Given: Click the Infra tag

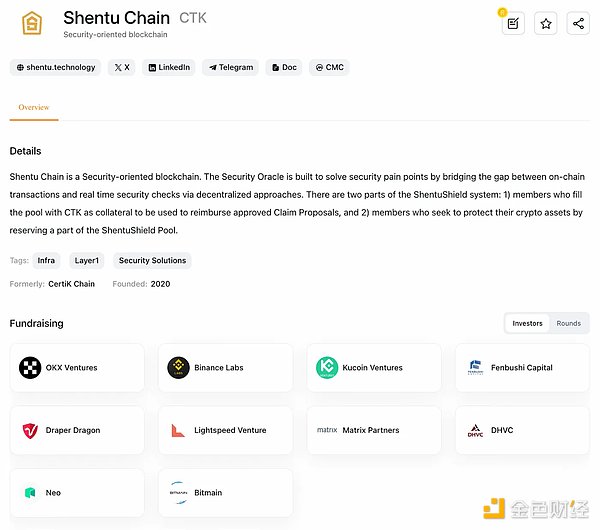Looking at the screenshot, I should [x=46, y=260].
